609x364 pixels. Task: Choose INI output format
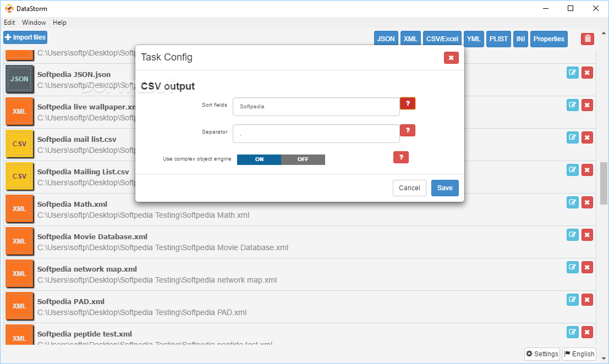point(520,39)
